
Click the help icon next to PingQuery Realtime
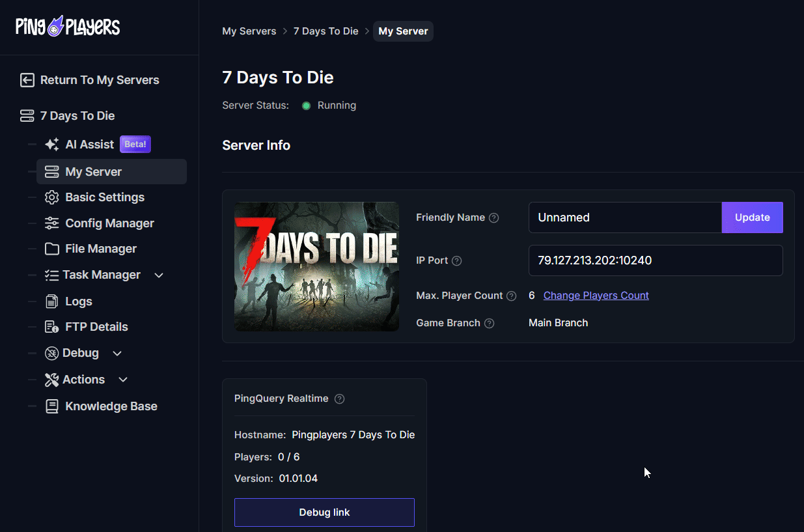(x=339, y=399)
